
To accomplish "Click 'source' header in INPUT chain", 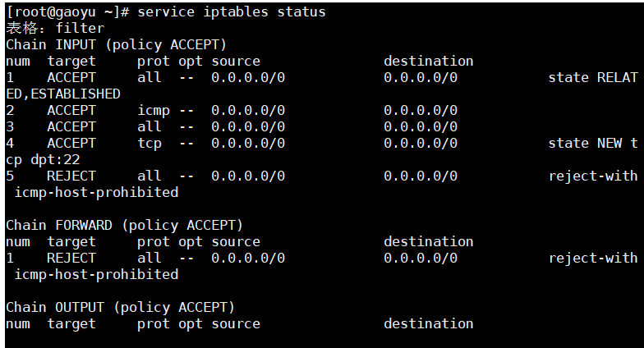I will click(x=236, y=62).
